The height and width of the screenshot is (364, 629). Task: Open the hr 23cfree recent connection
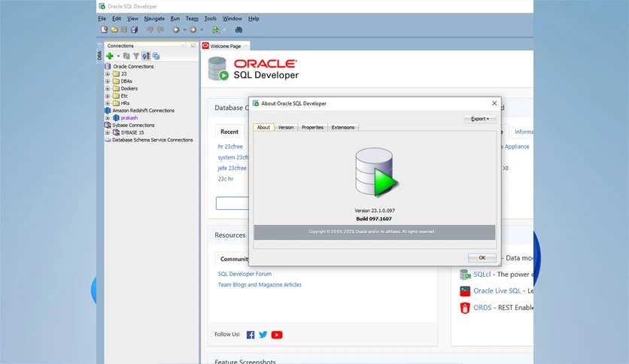230,147
